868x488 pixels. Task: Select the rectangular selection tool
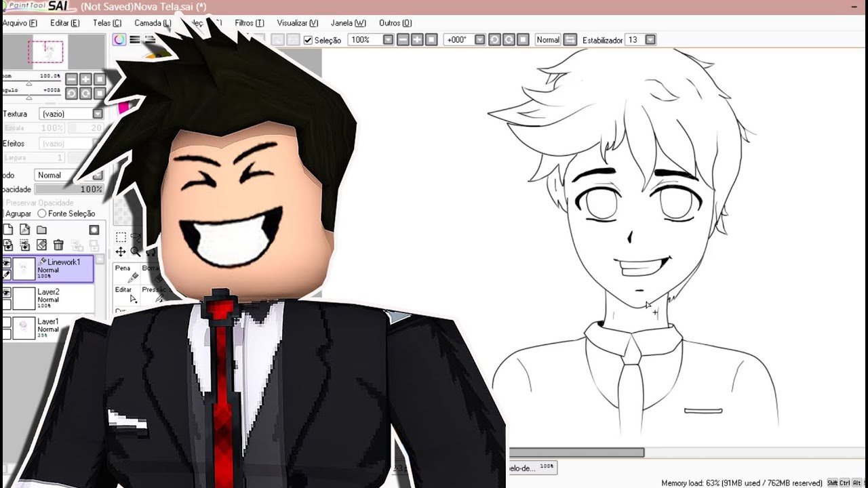[121, 237]
